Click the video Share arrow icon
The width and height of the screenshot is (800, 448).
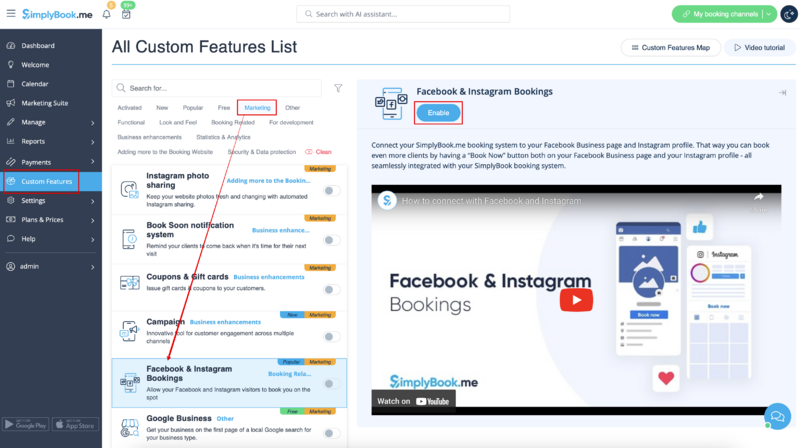click(759, 197)
